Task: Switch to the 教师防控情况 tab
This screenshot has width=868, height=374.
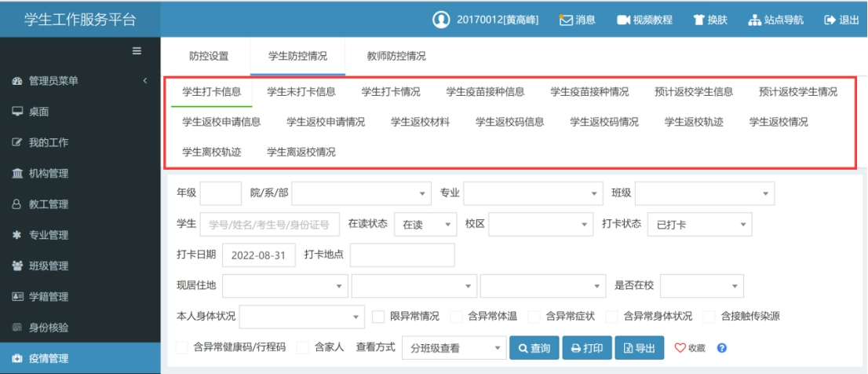Action: pos(396,57)
